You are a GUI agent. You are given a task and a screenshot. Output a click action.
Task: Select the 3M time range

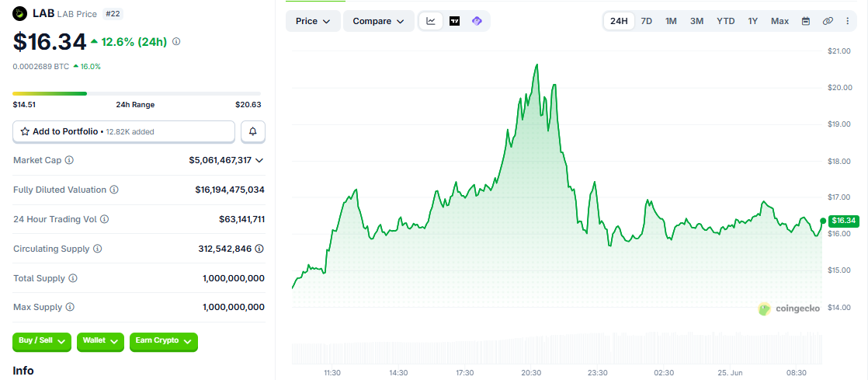696,21
